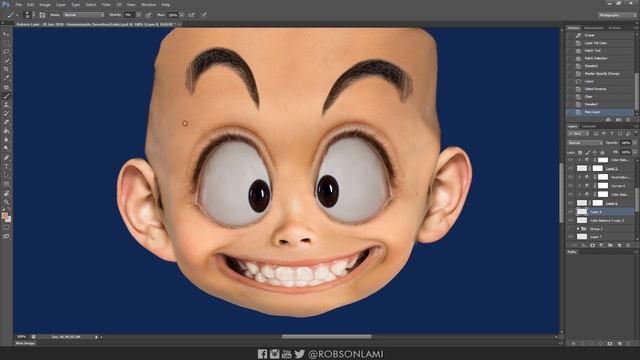Toggle pressure for opacity in options bar
Image resolution: width=640 pixels, height=360 pixels.
149,15
